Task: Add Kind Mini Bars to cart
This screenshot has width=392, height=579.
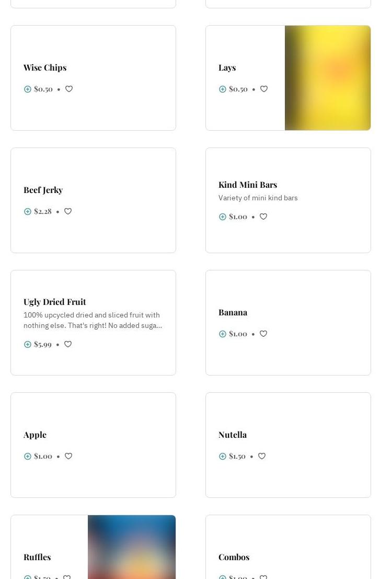Action: (223, 217)
